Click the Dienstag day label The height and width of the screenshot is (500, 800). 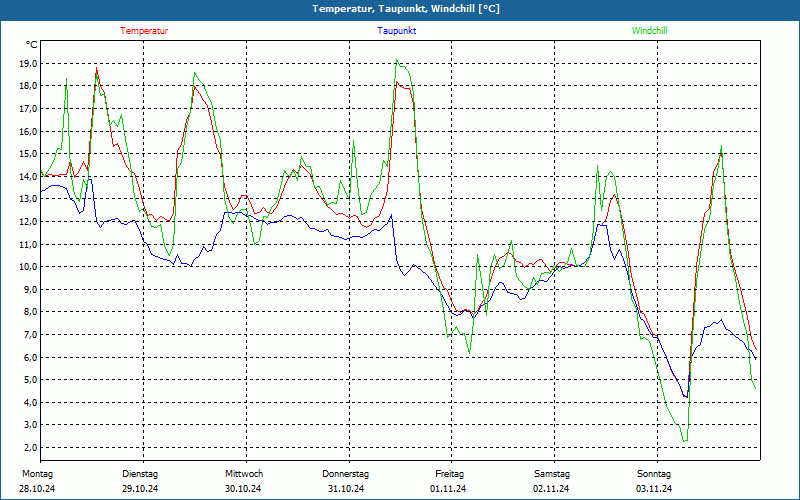pos(140,474)
